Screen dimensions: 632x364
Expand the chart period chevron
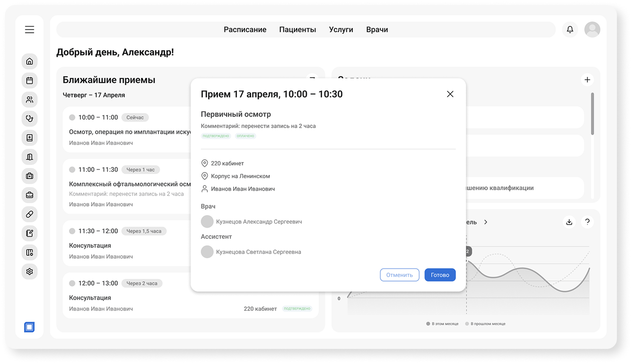coord(486,222)
